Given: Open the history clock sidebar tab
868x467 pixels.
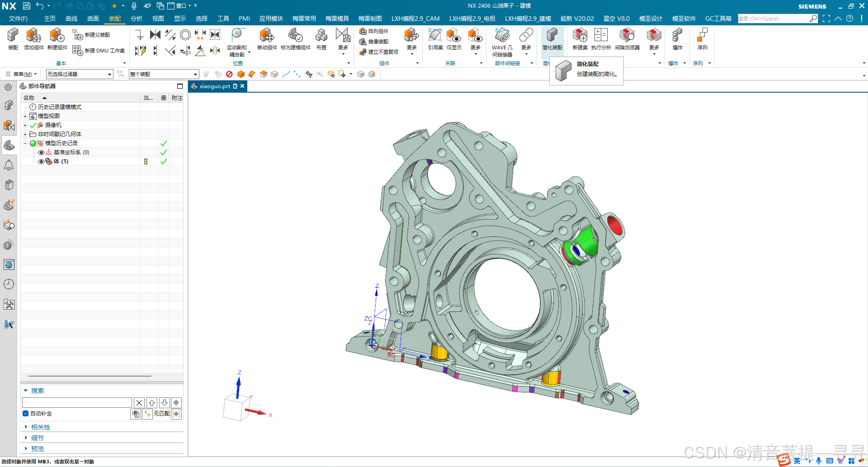Looking at the screenshot, I should pyautogui.click(x=9, y=284).
